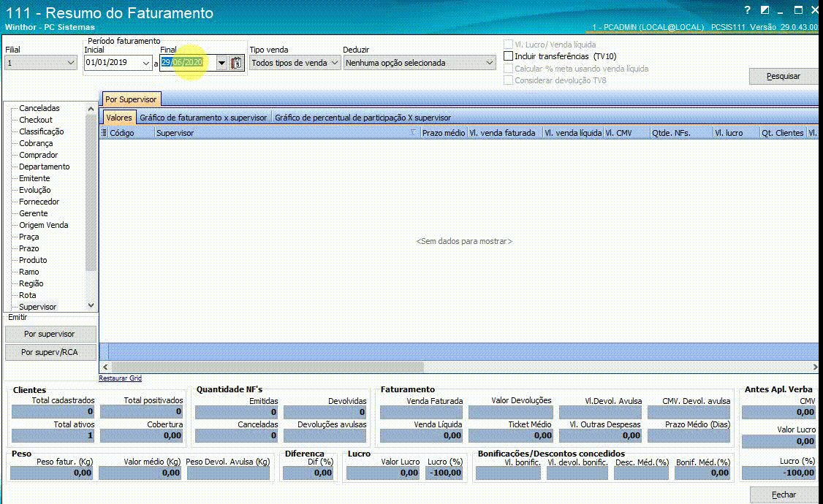This screenshot has height=504, width=823.
Task: Select Origem Venda in the tree
Action: [x=44, y=225]
